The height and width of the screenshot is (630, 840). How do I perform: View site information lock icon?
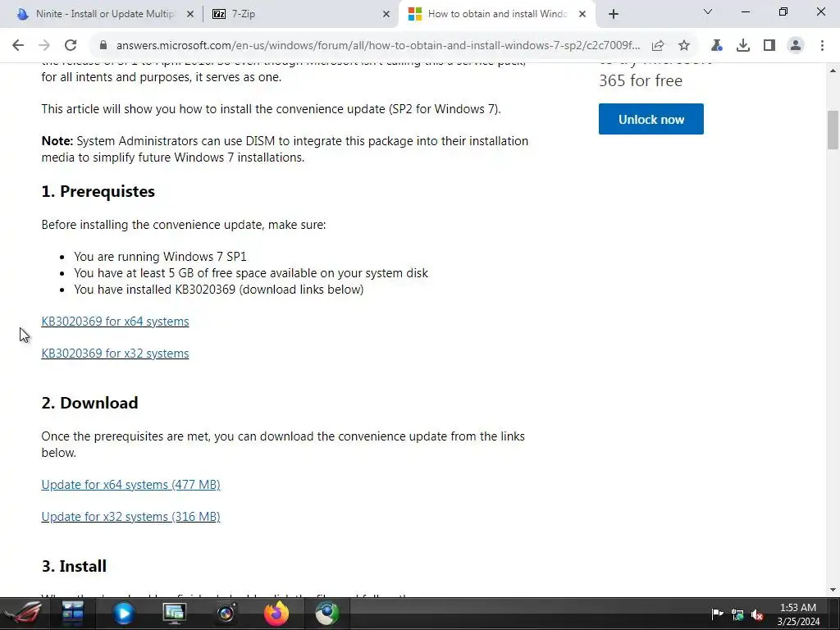[103, 46]
